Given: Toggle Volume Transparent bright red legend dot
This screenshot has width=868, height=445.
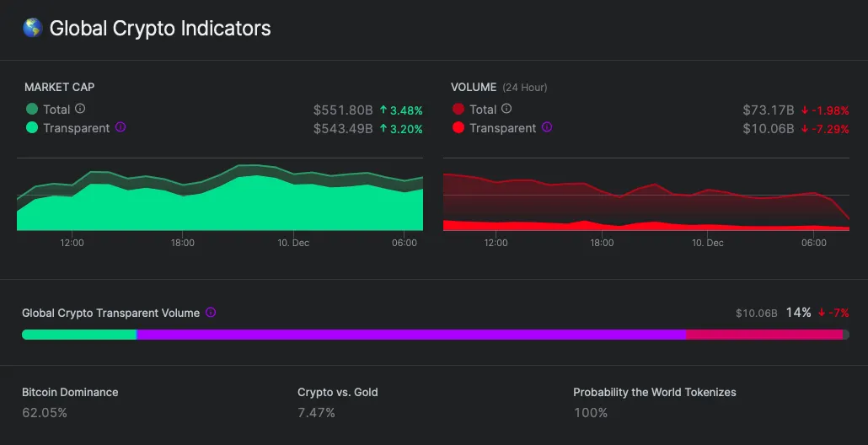Looking at the screenshot, I should tap(458, 128).
